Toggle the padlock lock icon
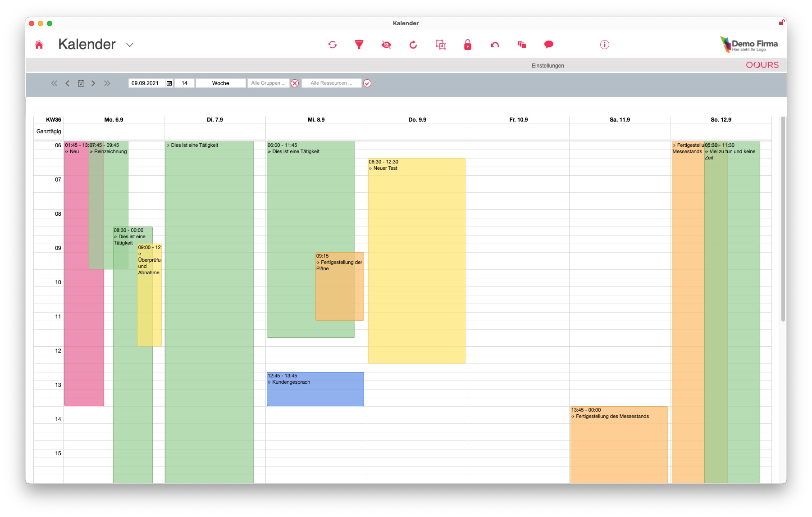This screenshot has height=517, width=812. point(468,45)
